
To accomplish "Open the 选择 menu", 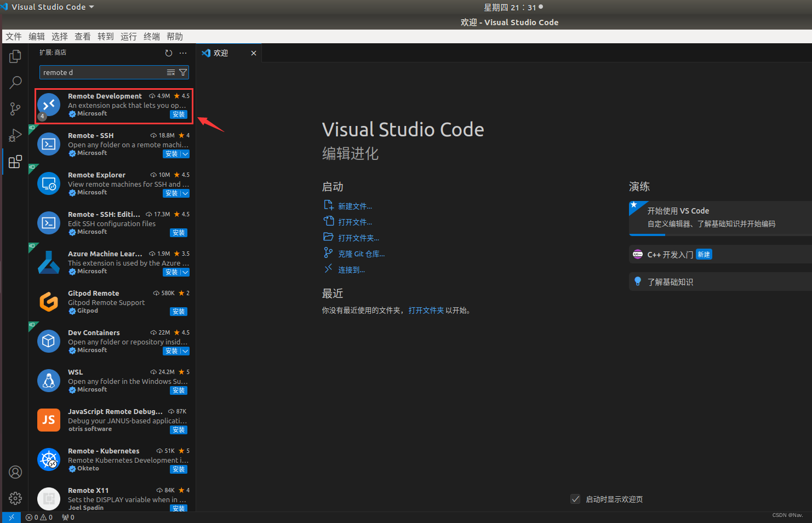I will (x=60, y=37).
